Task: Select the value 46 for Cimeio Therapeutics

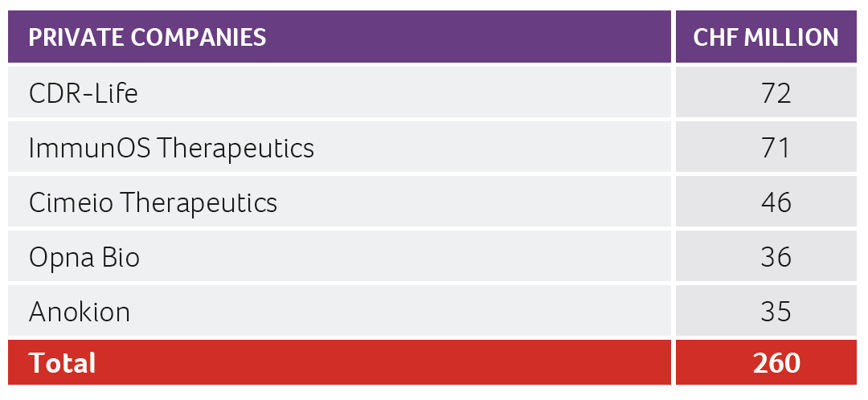Action: 776,202
